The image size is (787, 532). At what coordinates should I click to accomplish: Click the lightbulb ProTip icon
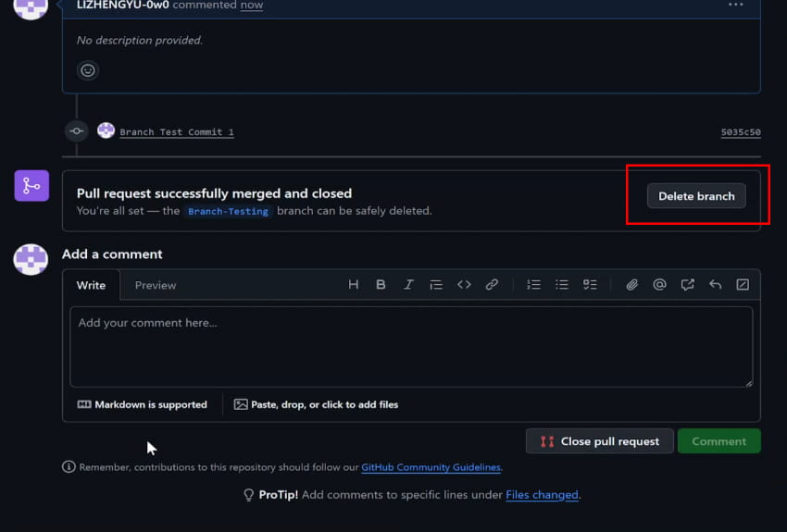click(x=248, y=495)
